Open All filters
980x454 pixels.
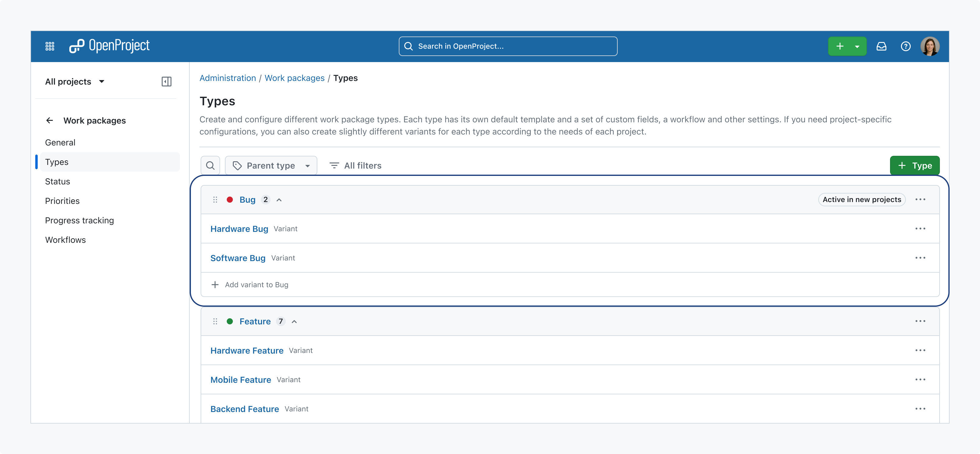click(355, 165)
